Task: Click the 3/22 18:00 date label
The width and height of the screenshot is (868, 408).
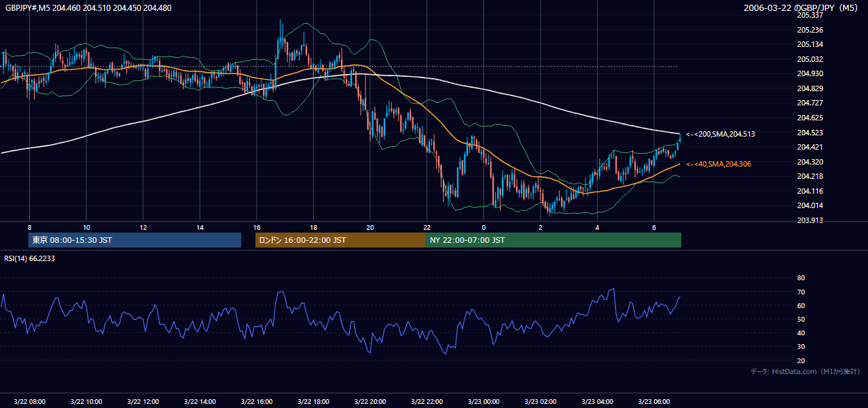Action: pyautogui.click(x=313, y=401)
